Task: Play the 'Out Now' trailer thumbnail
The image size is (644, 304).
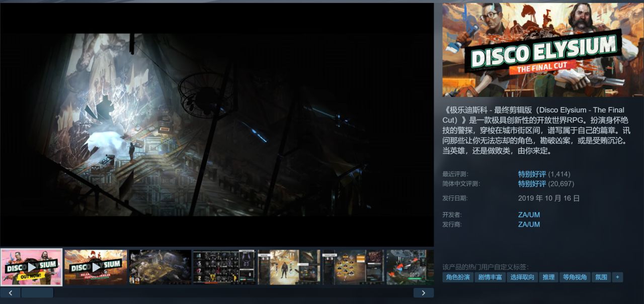Action: tap(31, 267)
